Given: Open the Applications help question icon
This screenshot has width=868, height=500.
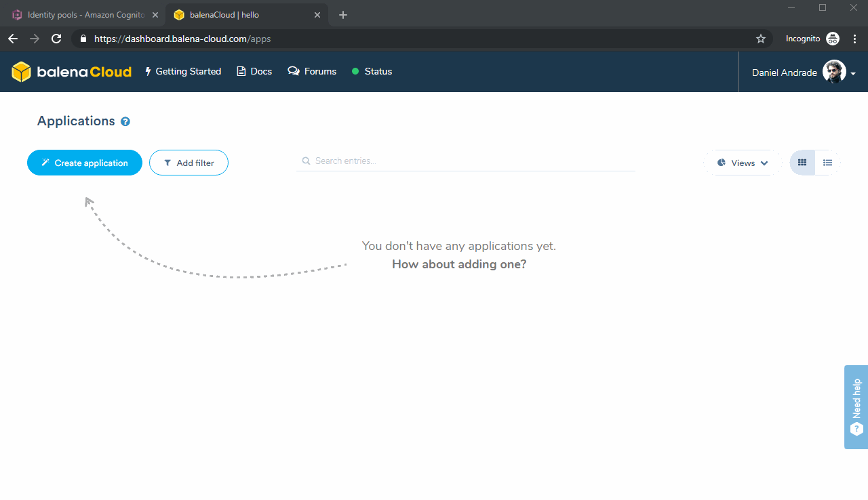Looking at the screenshot, I should pos(125,122).
